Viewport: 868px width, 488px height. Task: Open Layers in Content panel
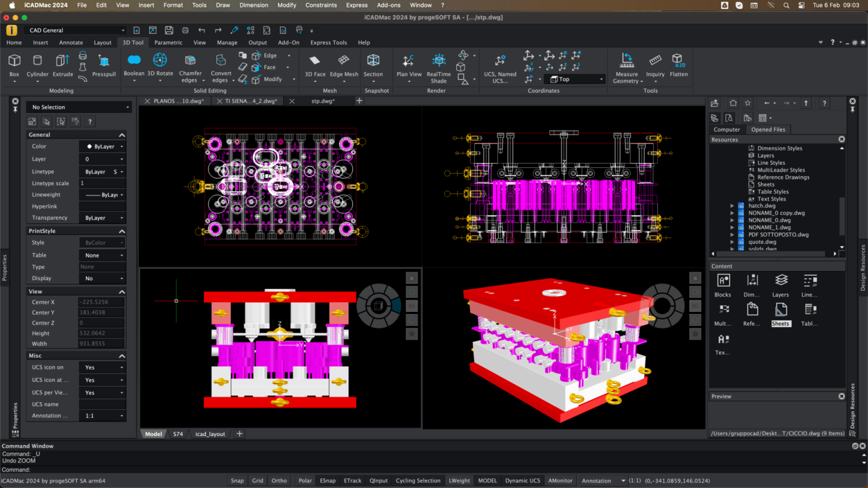tap(780, 285)
